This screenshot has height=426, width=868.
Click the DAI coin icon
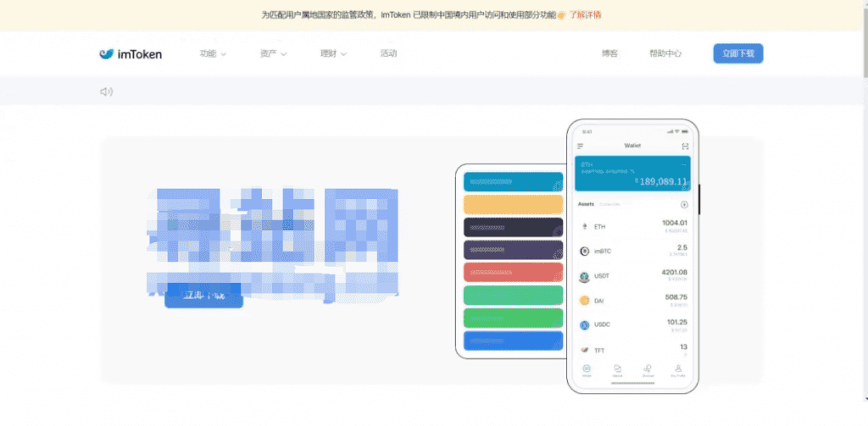pyautogui.click(x=584, y=301)
